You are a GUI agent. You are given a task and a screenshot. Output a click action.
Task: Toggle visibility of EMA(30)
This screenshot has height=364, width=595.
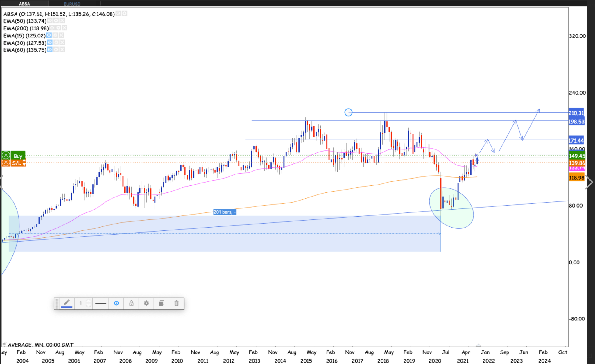[50, 43]
